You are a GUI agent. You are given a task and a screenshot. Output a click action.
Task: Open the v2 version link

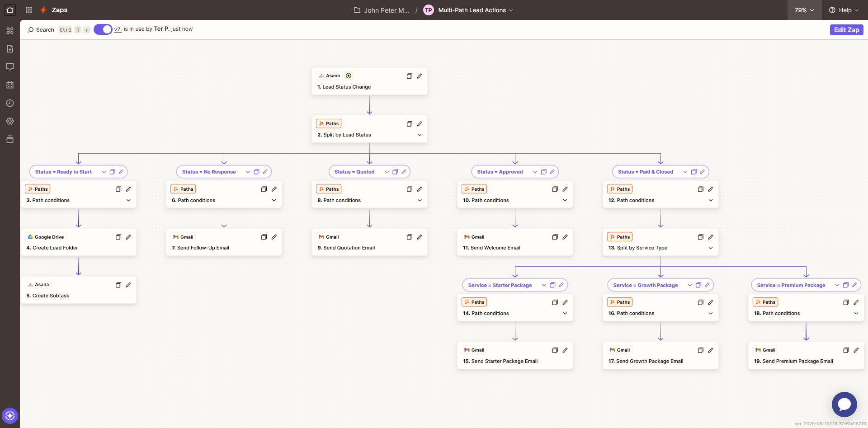(118, 29)
